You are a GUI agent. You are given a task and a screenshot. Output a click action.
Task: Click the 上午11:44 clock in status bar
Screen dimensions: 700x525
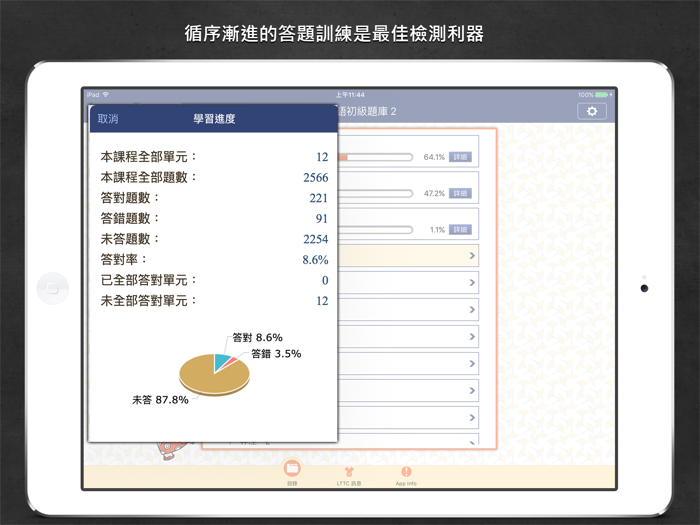tap(350, 95)
